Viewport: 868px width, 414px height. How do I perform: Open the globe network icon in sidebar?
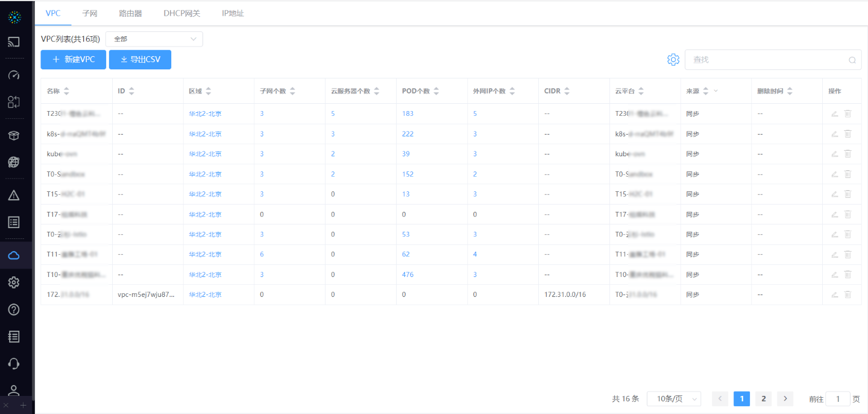[x=14, y=162]
